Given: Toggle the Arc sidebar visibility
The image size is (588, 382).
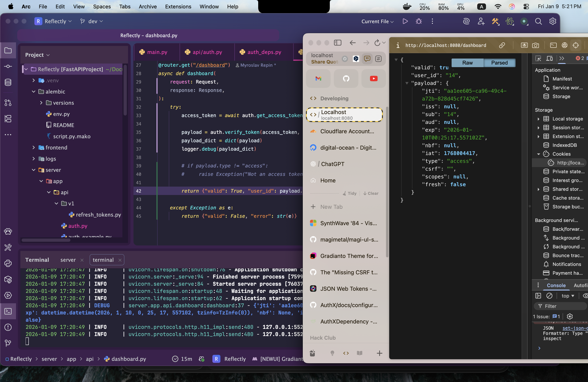Looking at the screenshot, I should click(x=337, y=43).
